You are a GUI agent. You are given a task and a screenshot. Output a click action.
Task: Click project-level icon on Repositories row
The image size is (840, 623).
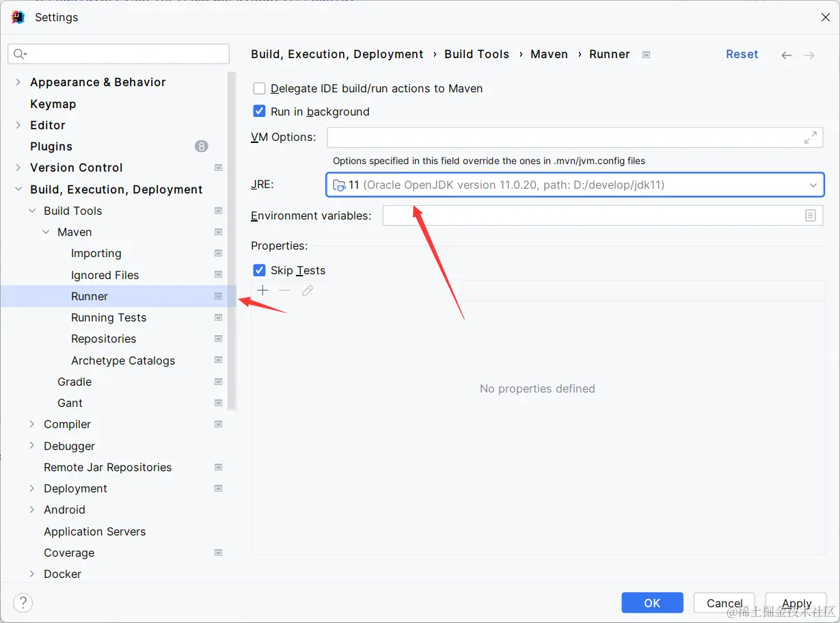tap(219, 339)
